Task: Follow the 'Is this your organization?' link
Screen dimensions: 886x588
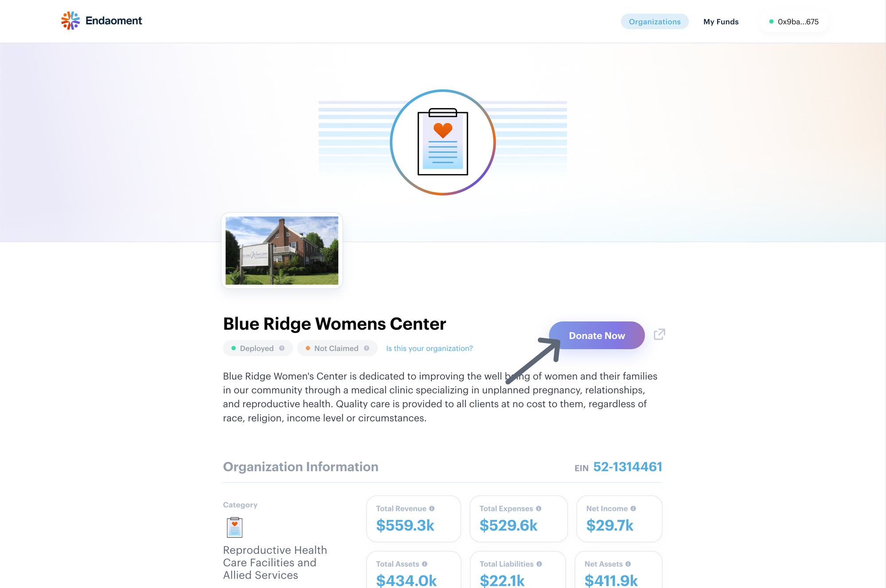Action: pyautogui.click(x=429, y=348)
